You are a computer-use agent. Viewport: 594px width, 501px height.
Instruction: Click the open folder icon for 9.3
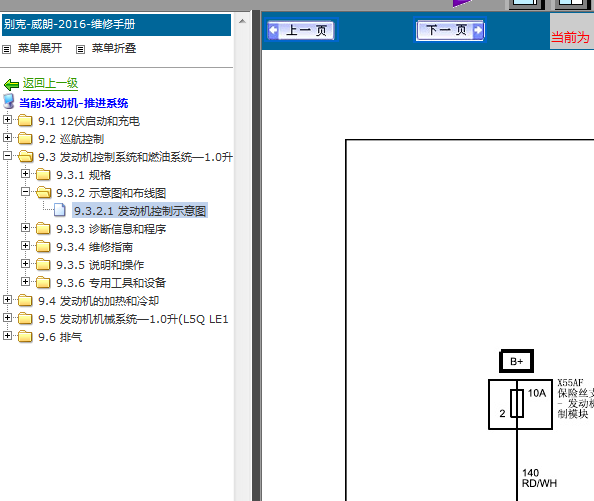tap(26, 156)
